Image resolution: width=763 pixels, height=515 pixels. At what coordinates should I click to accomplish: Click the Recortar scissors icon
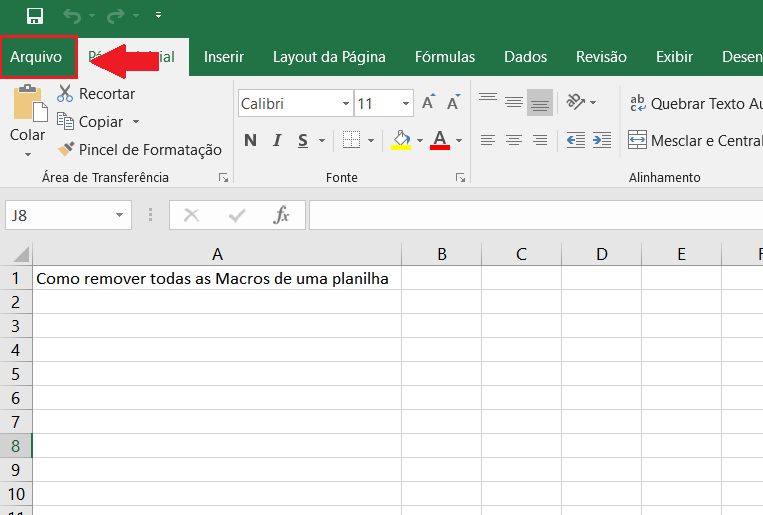(x=66, y=94)
